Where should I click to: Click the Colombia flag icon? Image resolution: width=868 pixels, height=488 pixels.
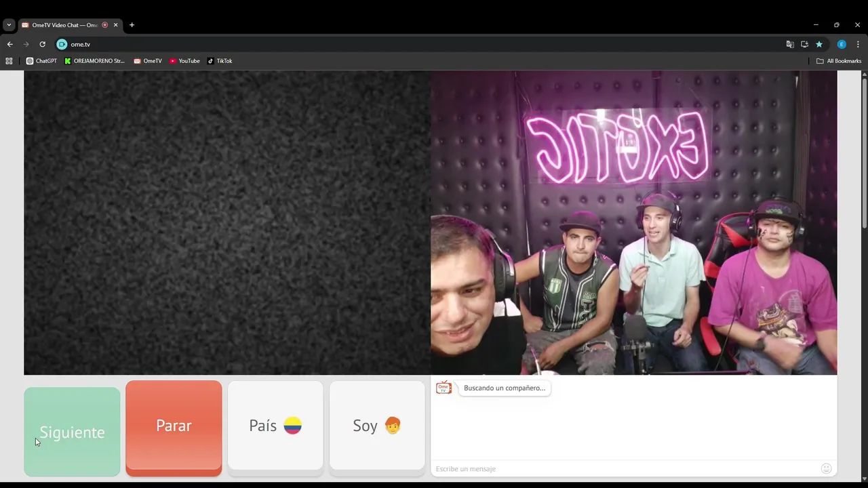pos(292,426)
